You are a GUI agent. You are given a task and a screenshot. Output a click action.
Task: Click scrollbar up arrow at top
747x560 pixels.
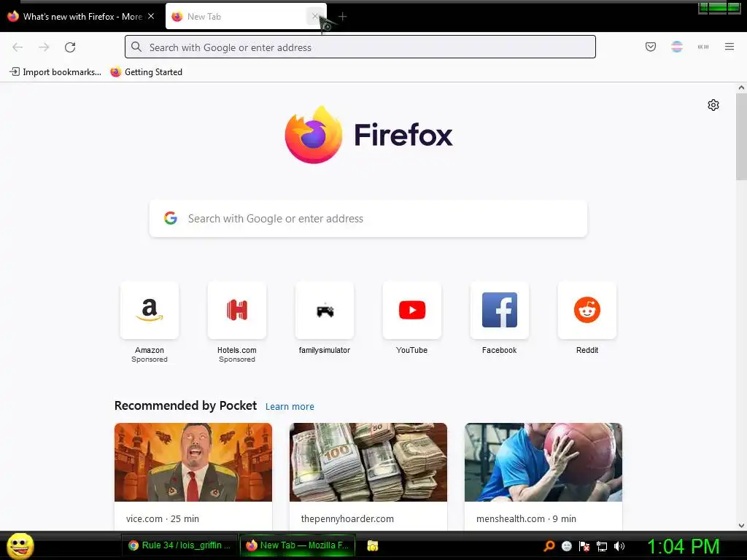tap(741, 87)
